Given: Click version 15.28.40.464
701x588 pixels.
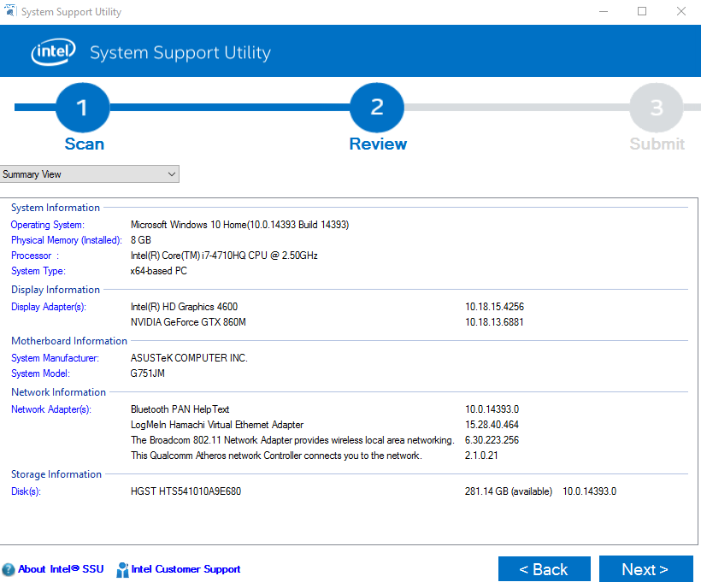Looking at the screenshot, I should click(492, 425).
